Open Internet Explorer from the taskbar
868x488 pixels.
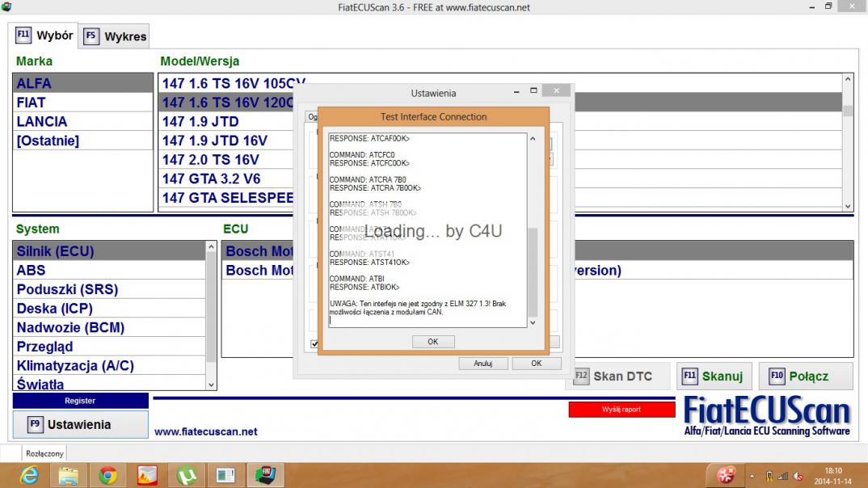pyautogui.click(x=29, y=475)
